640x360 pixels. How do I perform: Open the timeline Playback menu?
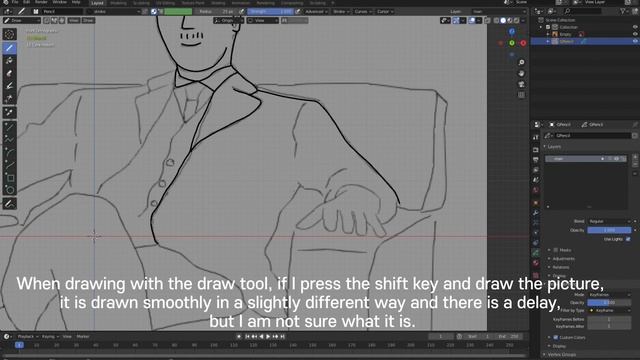[27, 337]
